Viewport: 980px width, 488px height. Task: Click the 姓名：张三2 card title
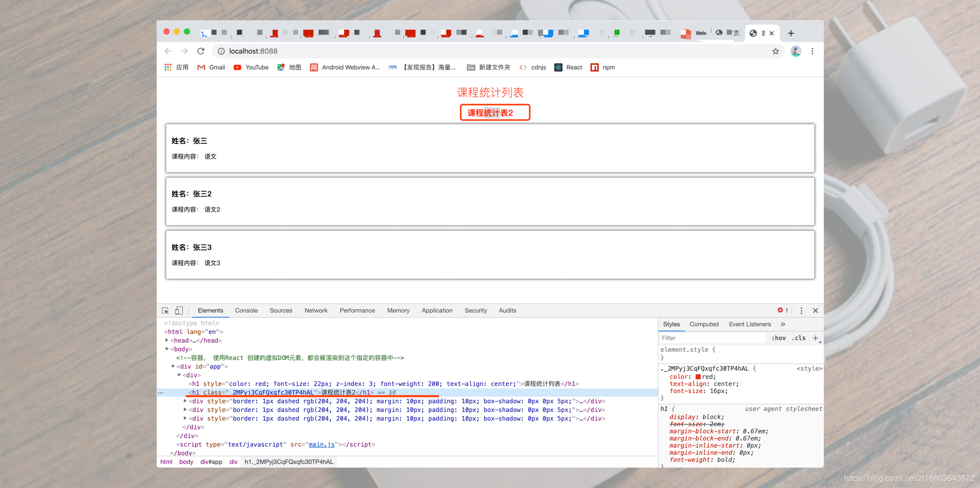[x=191, y=194]
